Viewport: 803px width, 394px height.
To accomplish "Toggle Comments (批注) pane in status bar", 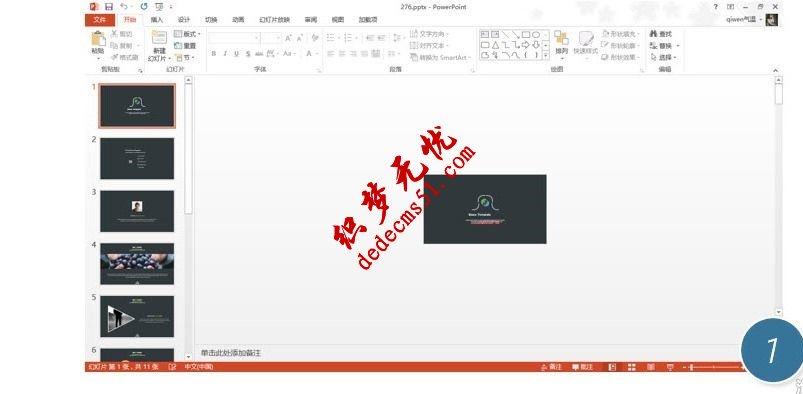I will click(583, 367).
